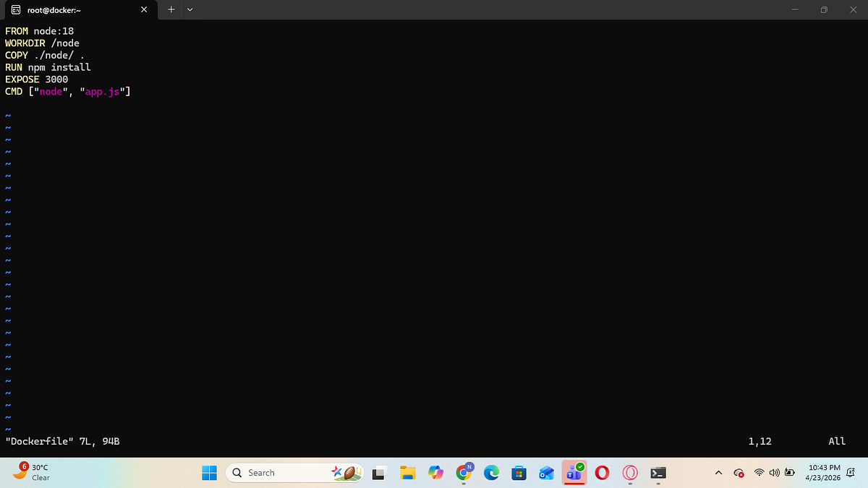The image size is (868, 488).
Task: Launch Copilot from the taskbar
Action: pyautogui.click(x=435, y=473)
